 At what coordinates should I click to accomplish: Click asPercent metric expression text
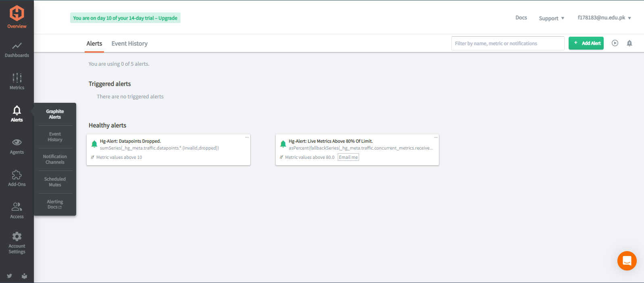coord(361,148)
